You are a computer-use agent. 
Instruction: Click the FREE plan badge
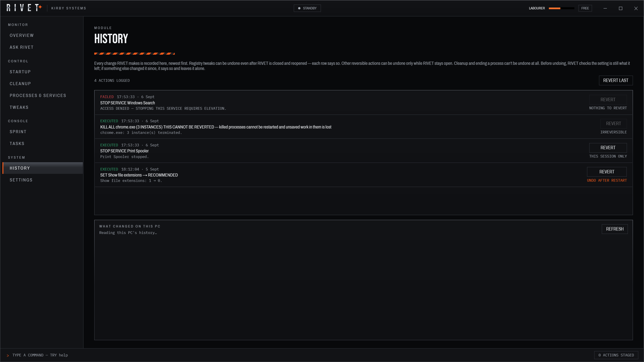point(585,8)
